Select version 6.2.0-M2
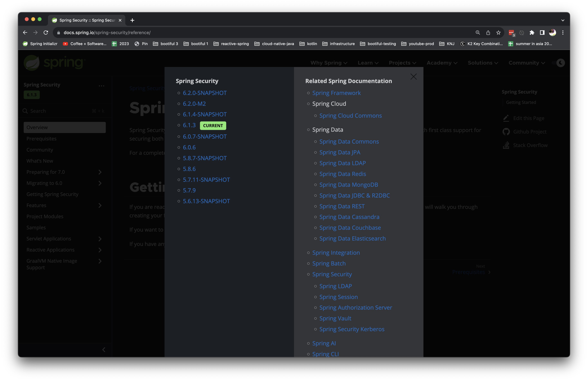Image resolution: width=588 pixels, height=381 pixels. [x=194, y=104]
